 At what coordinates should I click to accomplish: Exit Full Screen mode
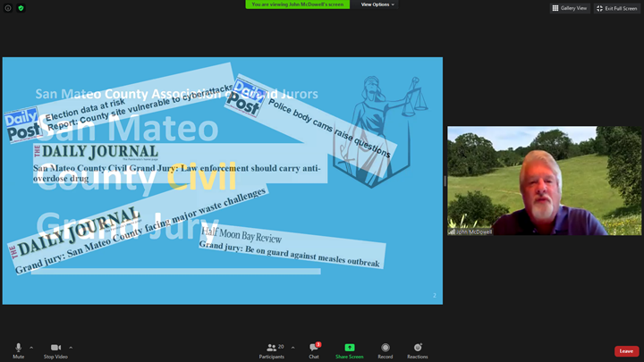pos(617,8)
